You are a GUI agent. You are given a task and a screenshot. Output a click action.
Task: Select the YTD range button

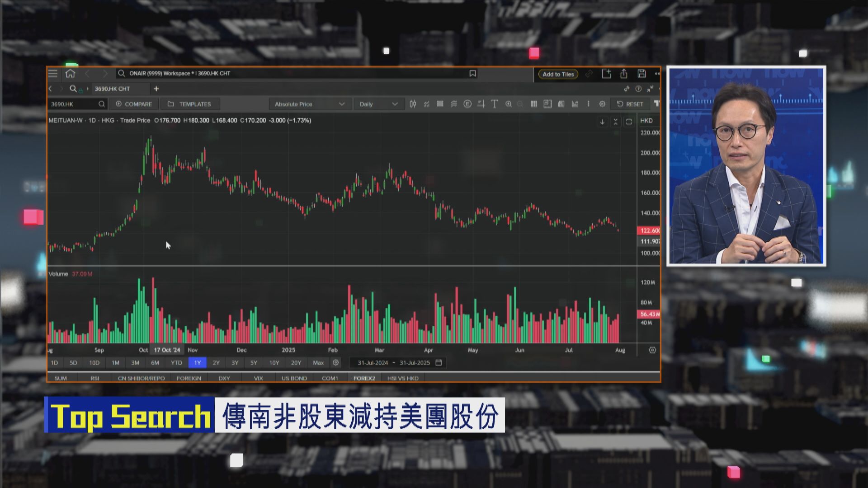tap(176, 362)
